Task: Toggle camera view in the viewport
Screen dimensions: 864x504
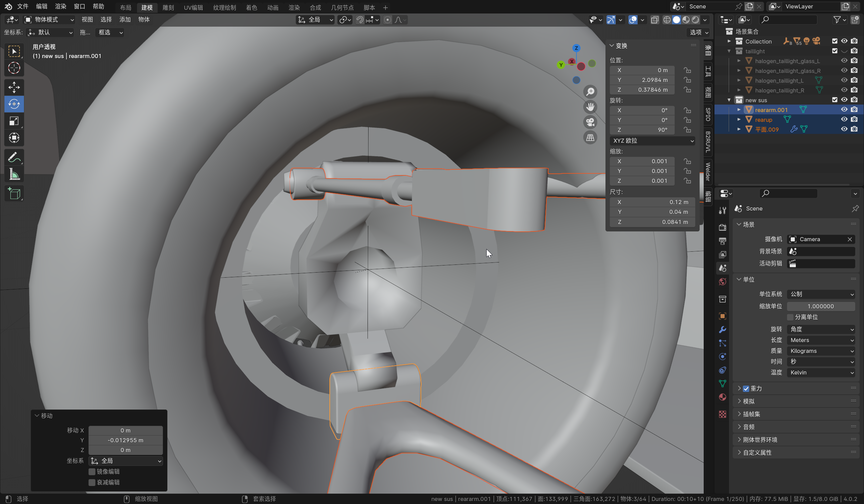Action: click(x=590, y=122)
